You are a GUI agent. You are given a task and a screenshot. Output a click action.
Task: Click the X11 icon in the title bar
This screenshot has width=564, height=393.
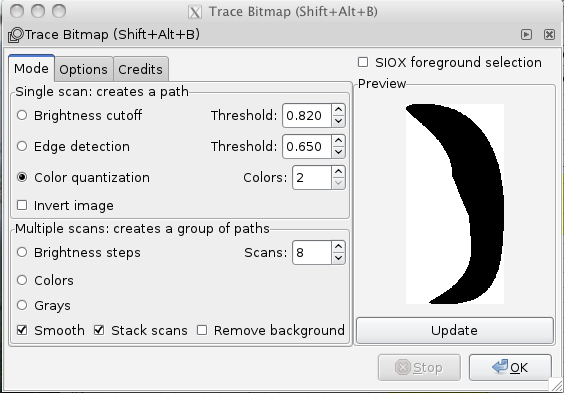tap(195, 12)
